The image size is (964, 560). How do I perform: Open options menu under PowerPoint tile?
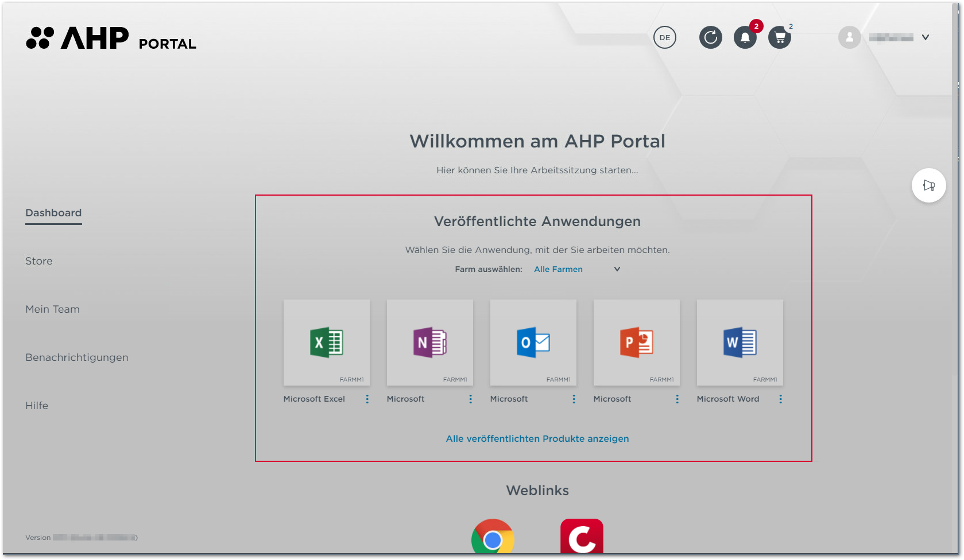(677, 399)
